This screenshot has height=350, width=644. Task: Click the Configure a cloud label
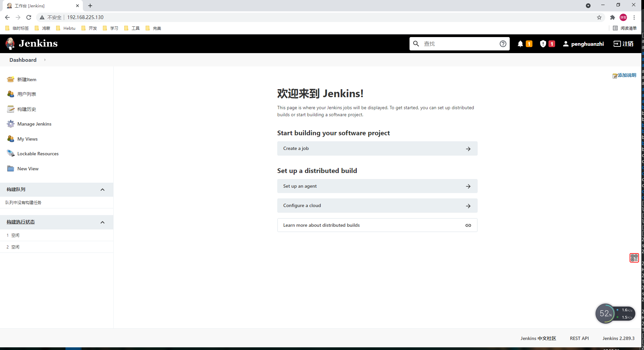tap(302, 205)
